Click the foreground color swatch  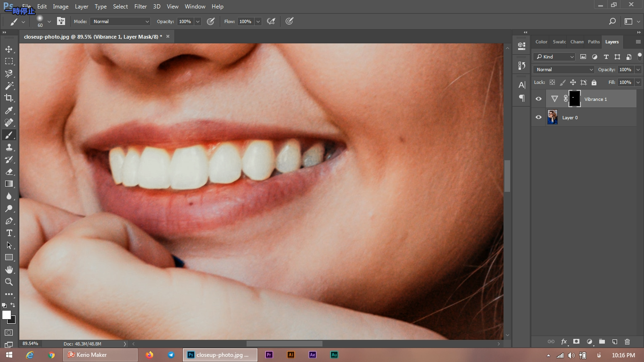6,314
